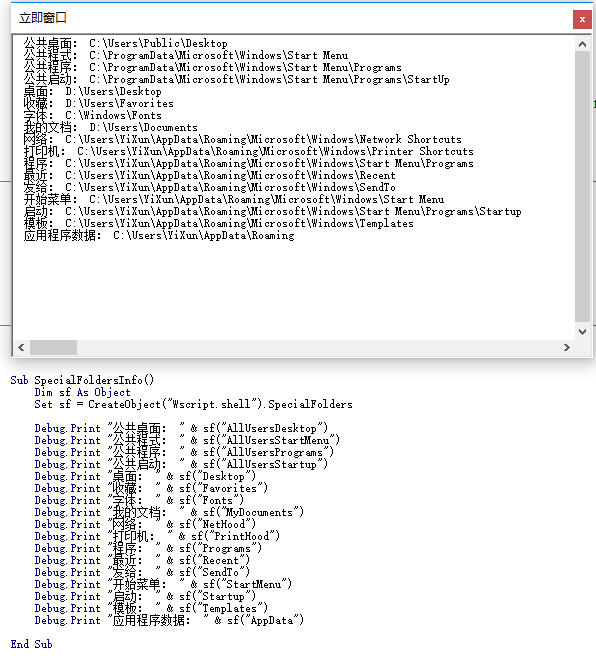Click the sf("Fonts") Debug.Print line
This screenshot has height=667, width=596.
139,500
